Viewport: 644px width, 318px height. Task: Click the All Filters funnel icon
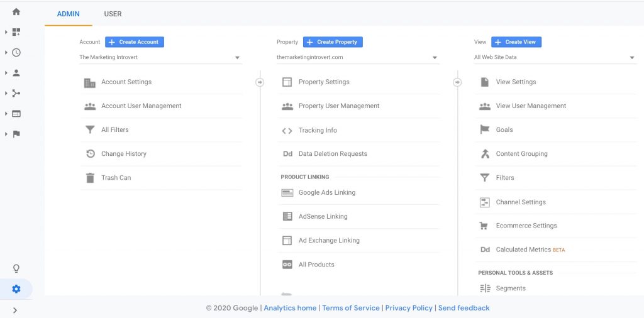(89, 129)
